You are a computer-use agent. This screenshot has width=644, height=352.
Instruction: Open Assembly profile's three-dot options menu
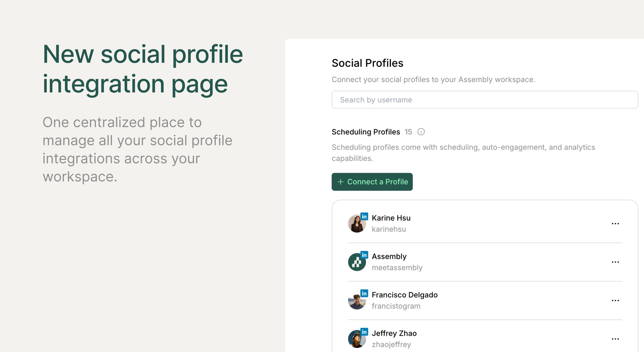pos(615,262)
